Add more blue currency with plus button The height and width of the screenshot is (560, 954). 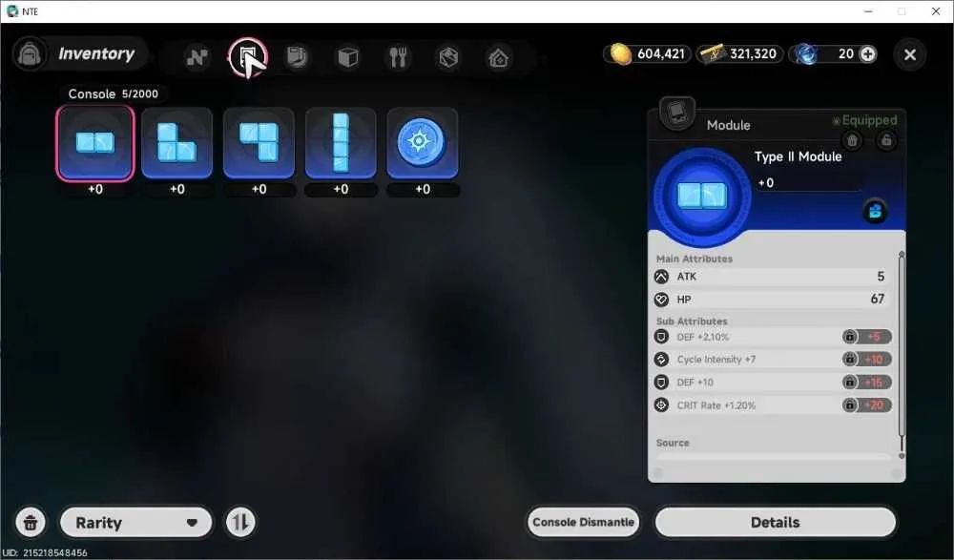(x=867, y=54)
